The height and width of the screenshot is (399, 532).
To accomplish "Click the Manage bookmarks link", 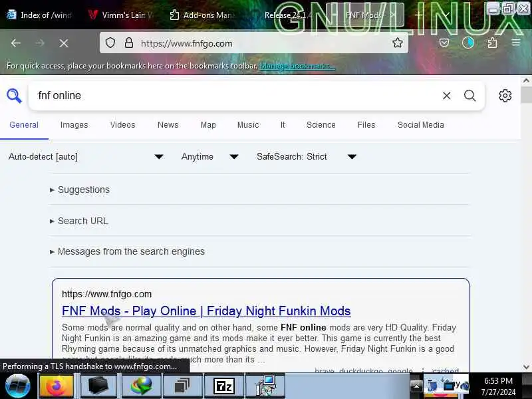I will click(297, 66).
